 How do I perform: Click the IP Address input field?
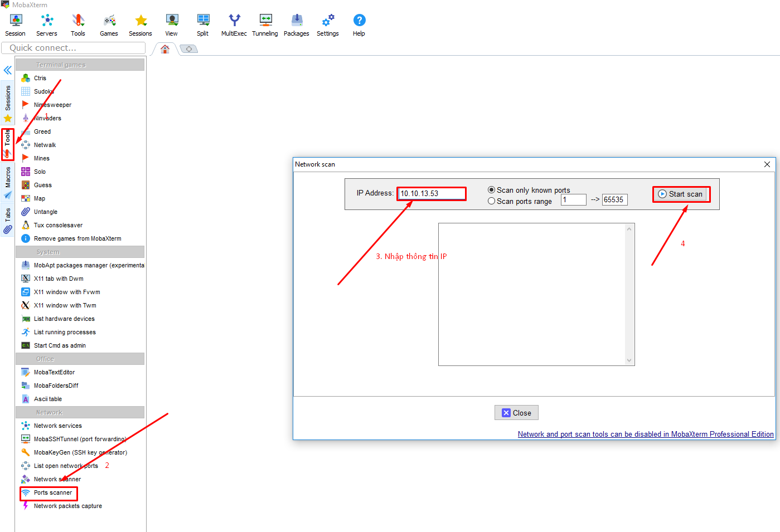[x=432, y=193]
